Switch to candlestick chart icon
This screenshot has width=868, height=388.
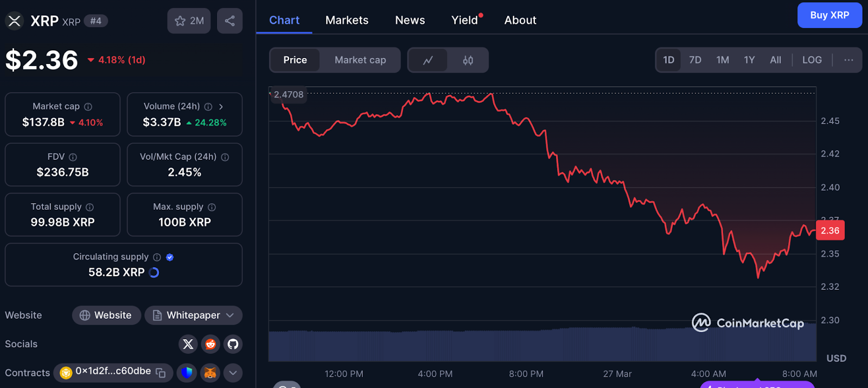tap(468, 60)
